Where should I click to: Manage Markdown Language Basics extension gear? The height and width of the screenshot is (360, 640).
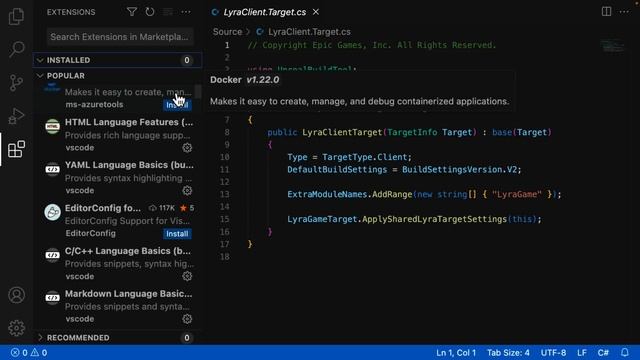(187, 319)
